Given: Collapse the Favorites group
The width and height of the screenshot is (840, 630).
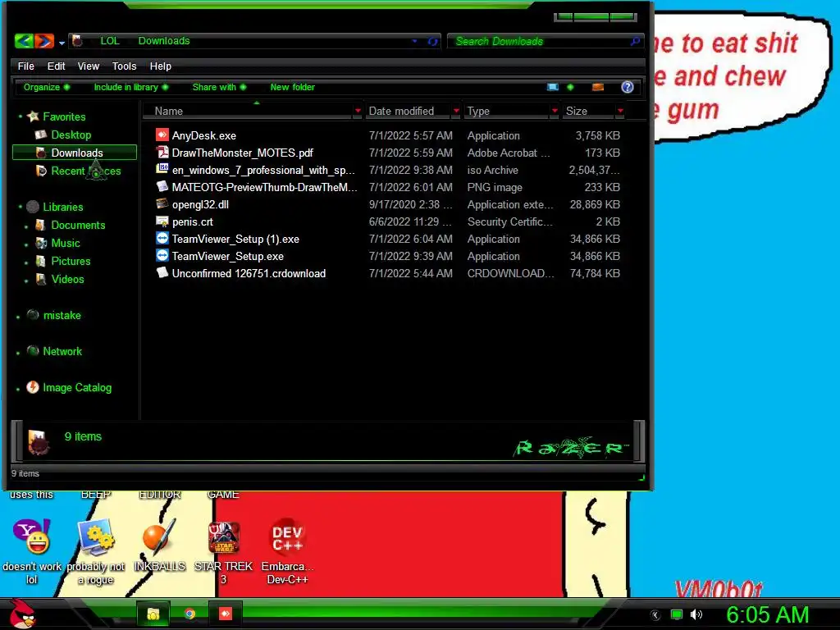Looking at the screenshot, I should click(21, 116).
